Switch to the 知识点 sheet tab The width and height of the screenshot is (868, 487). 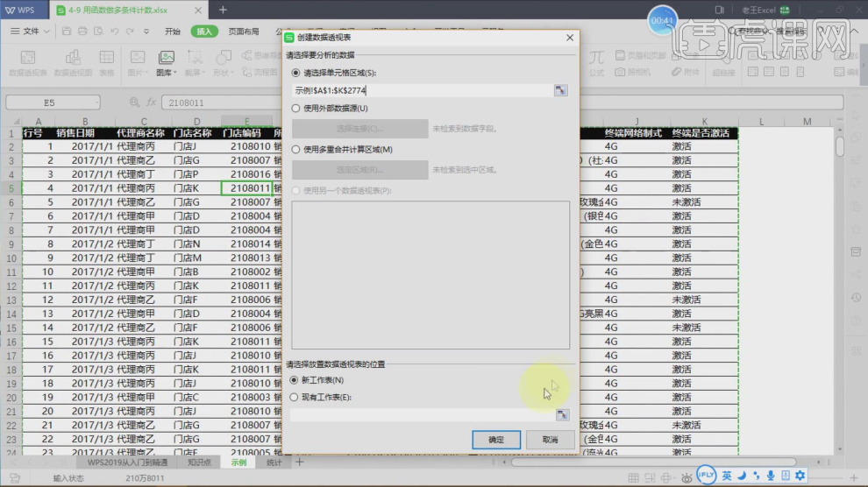199,462
